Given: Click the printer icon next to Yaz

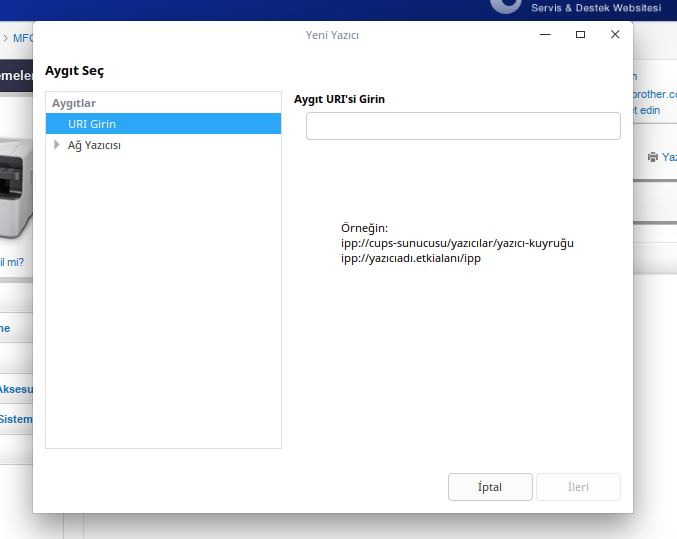Looking at the screenshot, I should point(653,157).
